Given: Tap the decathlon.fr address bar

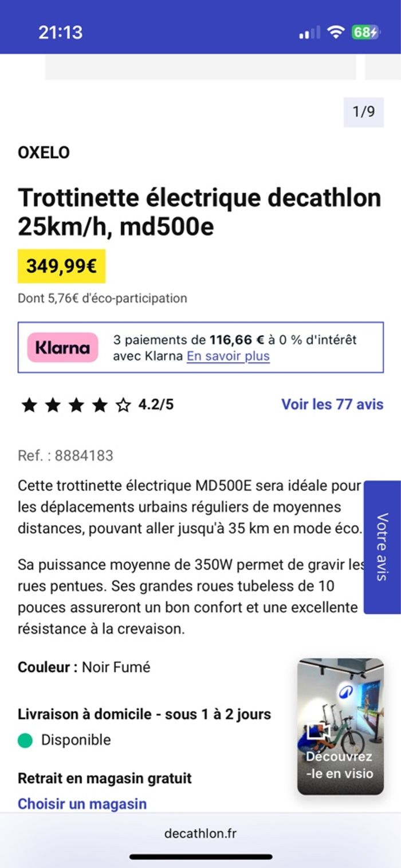Looking at the screenshot, I should pos(200,834).
